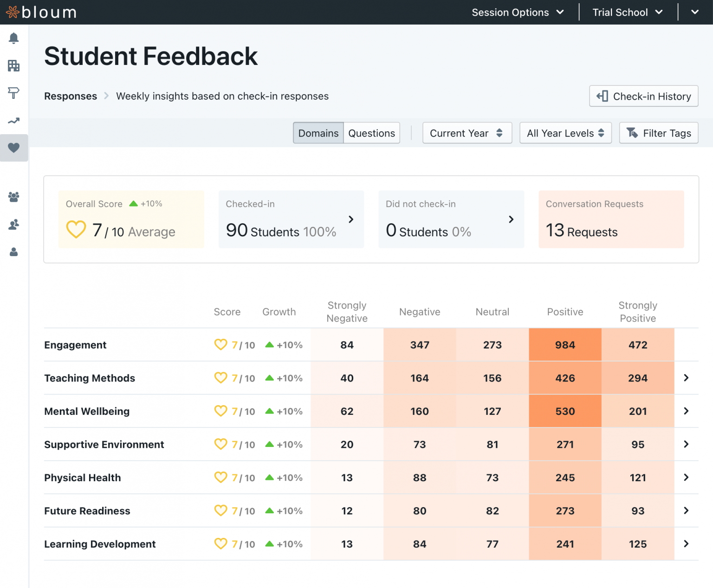Open the three-person group icon

14,197
